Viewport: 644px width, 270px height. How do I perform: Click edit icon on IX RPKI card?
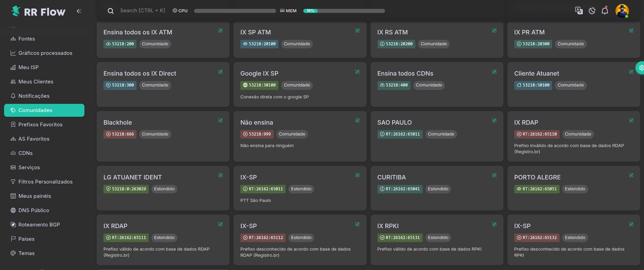click(x=494, y=224)
